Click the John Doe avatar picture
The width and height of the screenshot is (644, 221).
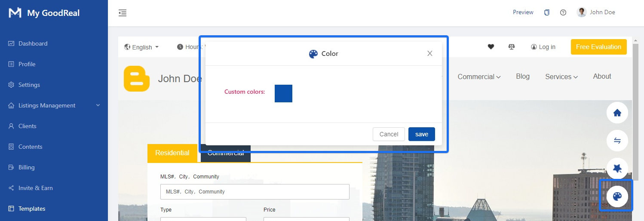(x=582, y=12)
